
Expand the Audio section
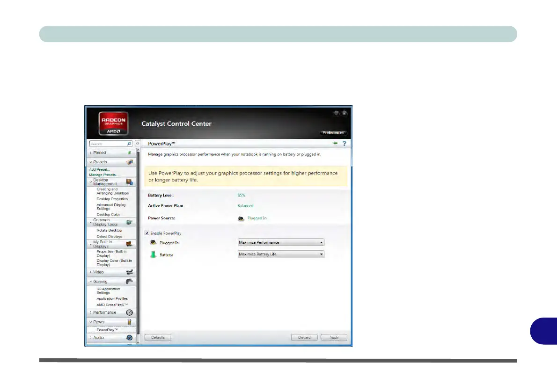click(91, 337)
